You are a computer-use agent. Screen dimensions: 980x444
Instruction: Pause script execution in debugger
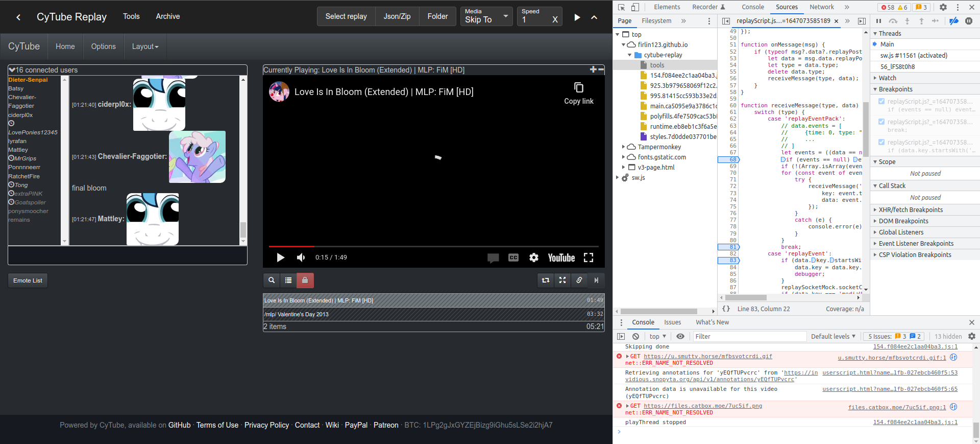(x=878, y=21)
